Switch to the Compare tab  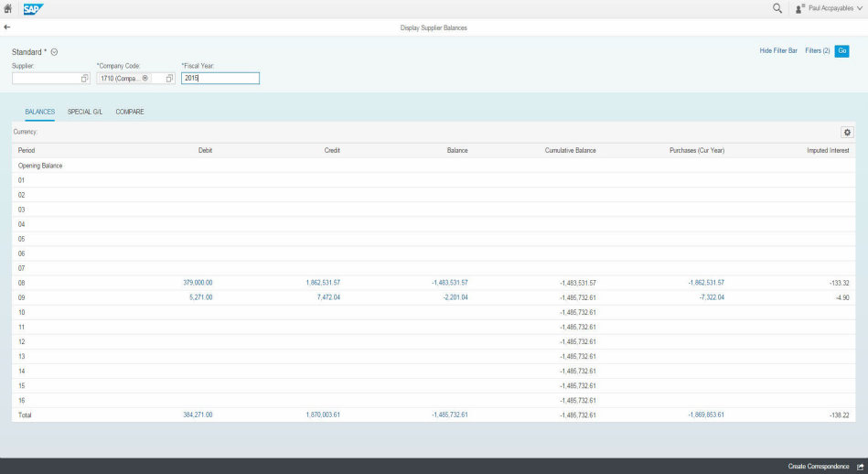(x=130, y=112)
